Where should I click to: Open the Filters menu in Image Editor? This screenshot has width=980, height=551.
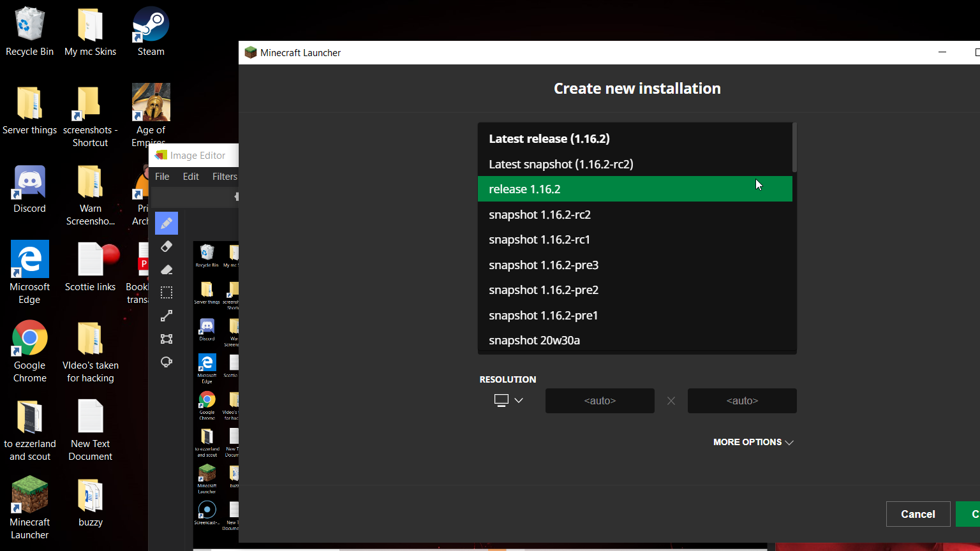point(225,177)
